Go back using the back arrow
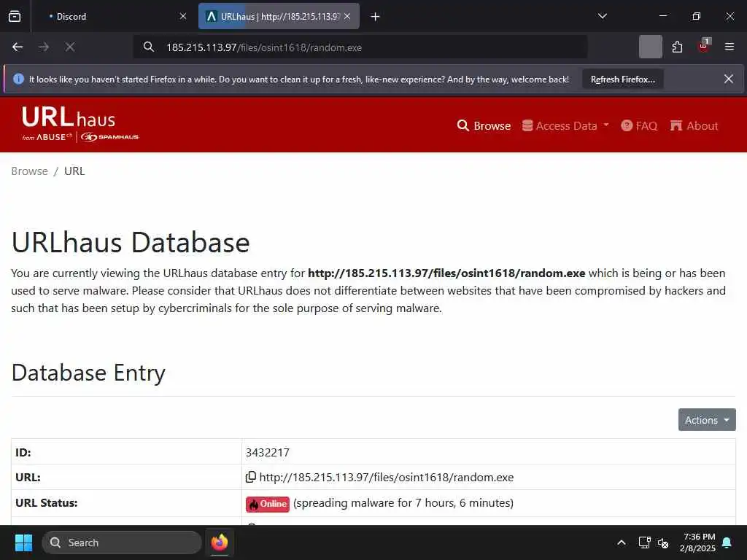 (x=18, y=47)
